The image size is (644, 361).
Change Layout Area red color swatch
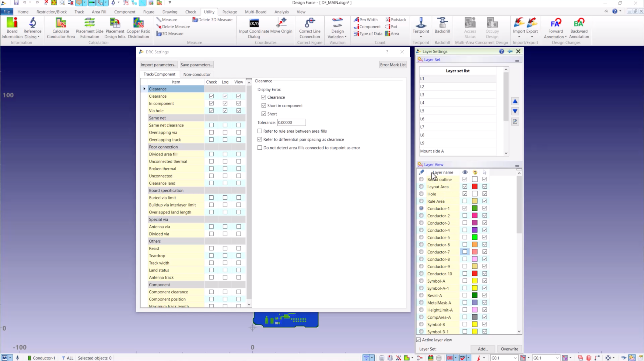click(x=474, y=186)
